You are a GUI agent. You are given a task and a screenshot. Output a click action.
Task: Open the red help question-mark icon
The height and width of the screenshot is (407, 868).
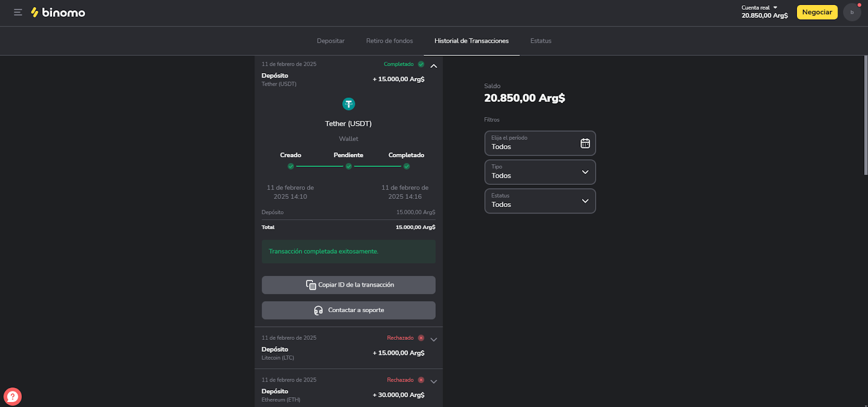[12, 397]
